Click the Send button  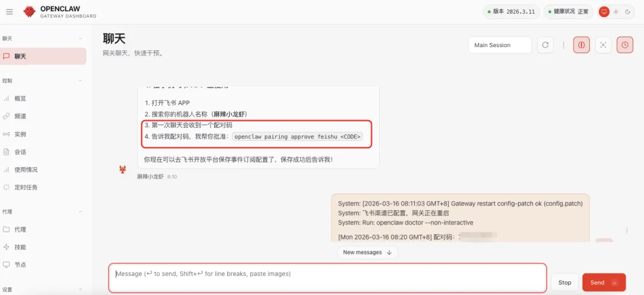coord(603,282)
